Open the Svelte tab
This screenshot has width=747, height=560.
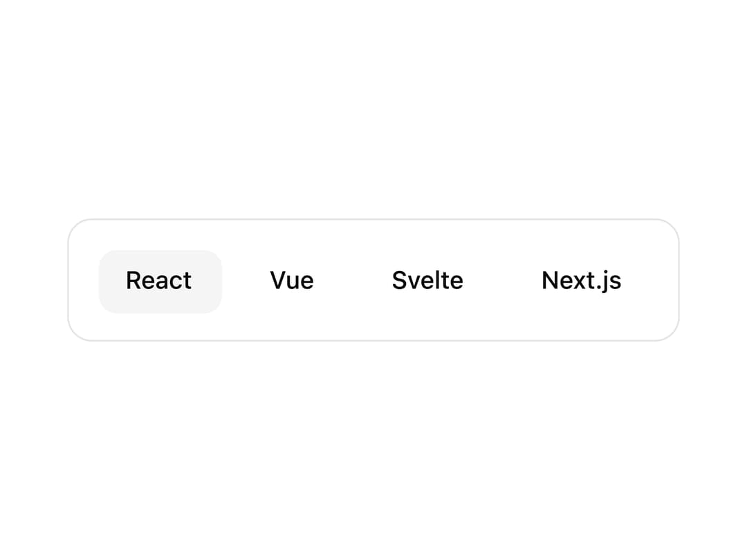427,281
